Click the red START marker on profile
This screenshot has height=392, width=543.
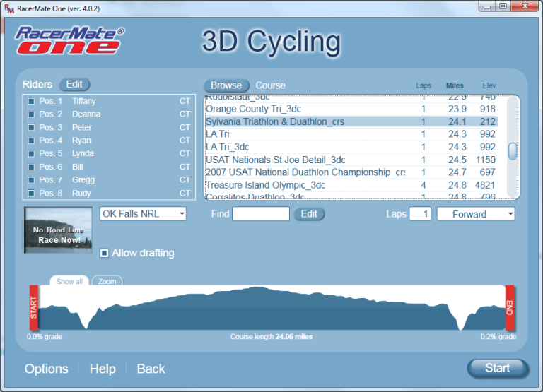(33, 308)
